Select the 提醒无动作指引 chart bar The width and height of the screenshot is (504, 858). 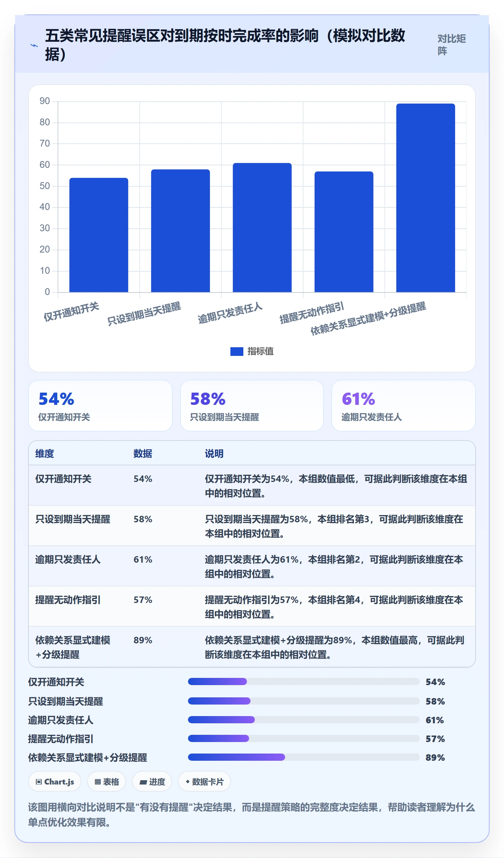point(344,232)
